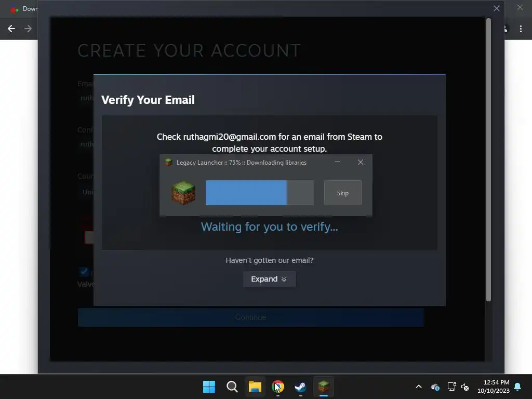Open the Windows Start menu
532x399 pixels.
pyautogui.click(x=209, y=387)
